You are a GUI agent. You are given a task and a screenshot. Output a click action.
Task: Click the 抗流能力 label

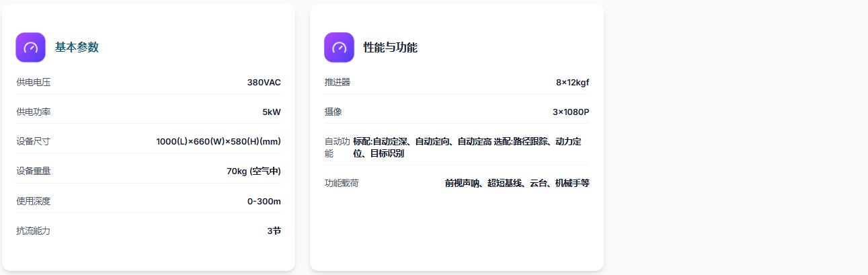tap(34, 231)
